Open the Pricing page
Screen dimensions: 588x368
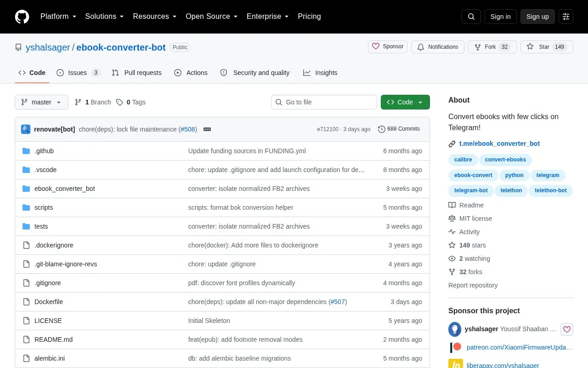[309, 17]
